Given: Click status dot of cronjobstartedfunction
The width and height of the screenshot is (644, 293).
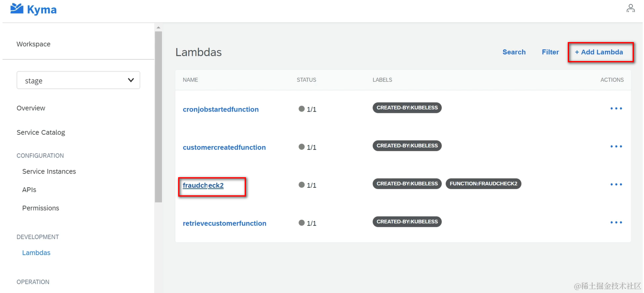Looking at the screenshot, I should (302, 109).
